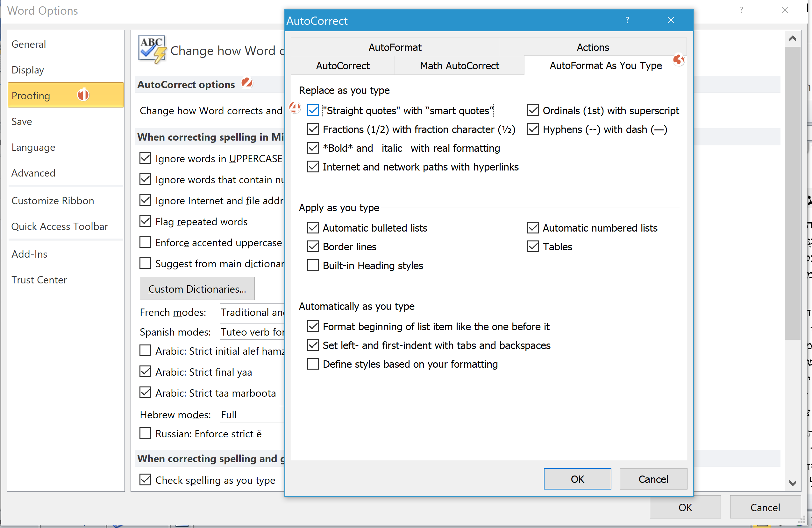Viewport: 812px width, 528px height.
Task: Click scroll down arrow in Word Options
Action: (792, 483)
